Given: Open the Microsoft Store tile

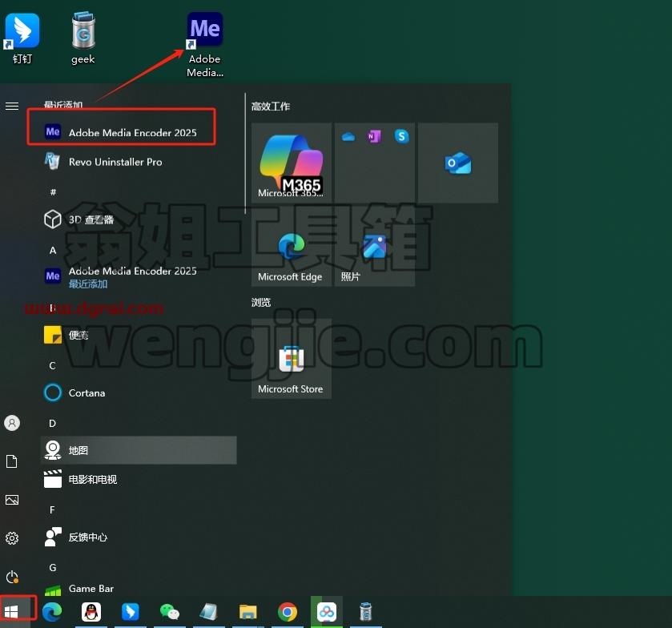Looking at the screenshot, I should pyautogui.click(x=291, y=358).
